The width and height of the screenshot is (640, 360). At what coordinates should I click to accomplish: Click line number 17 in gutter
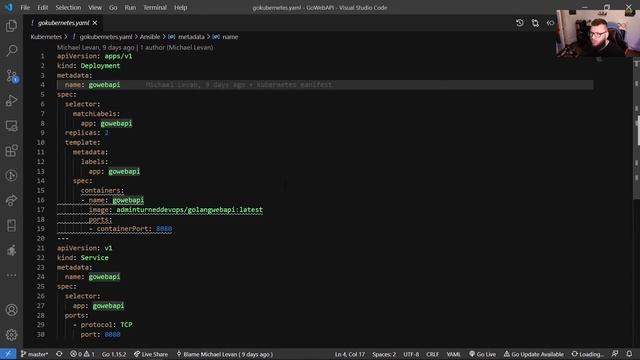40,210
